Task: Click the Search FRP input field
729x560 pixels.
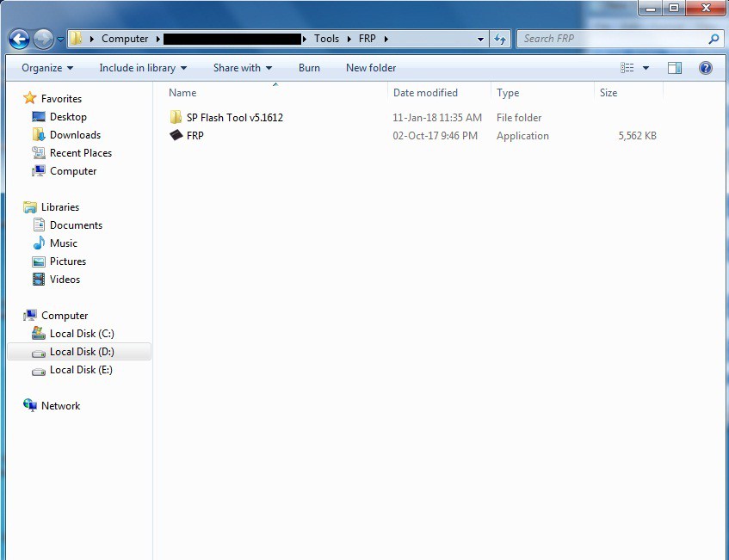Action: [x=611, y=39]
